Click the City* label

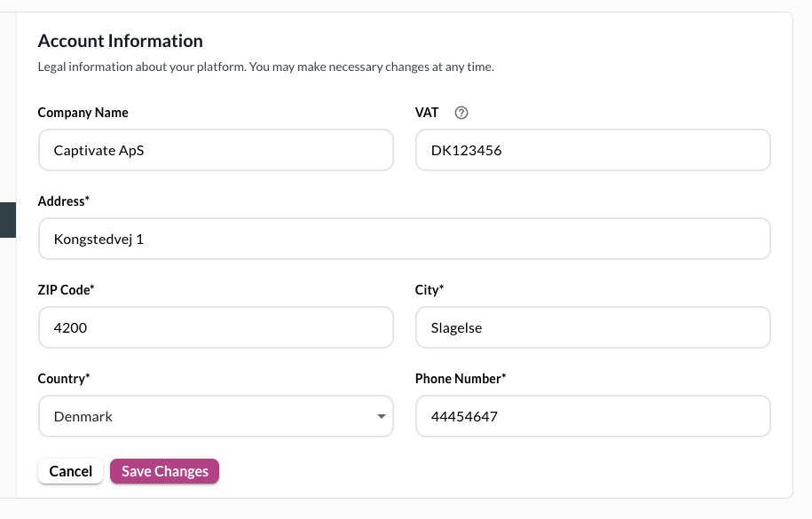[x=430, y=290]
